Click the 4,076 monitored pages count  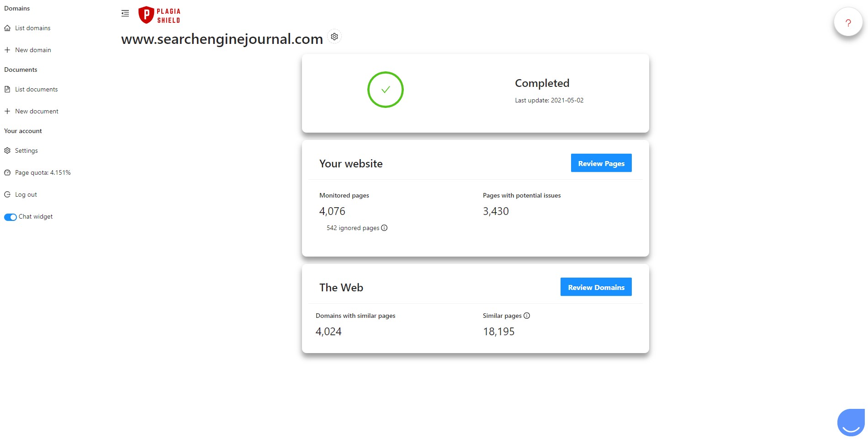[332, 211]
